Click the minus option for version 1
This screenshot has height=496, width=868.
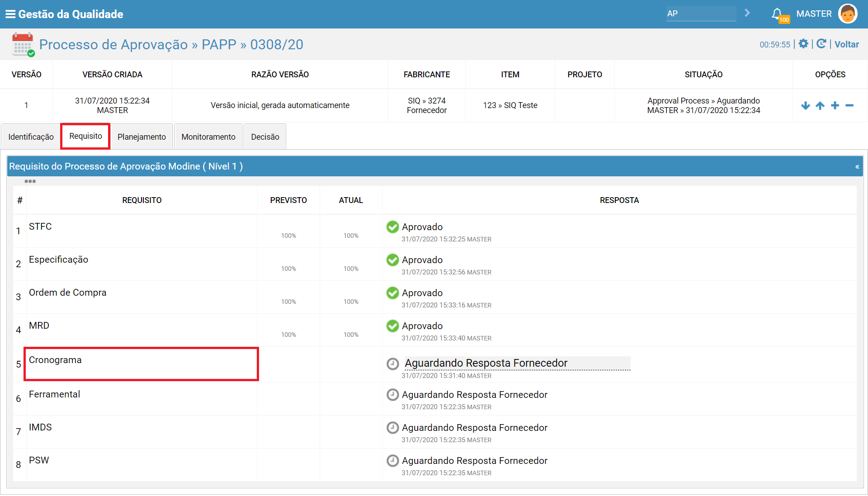point(849,105)
